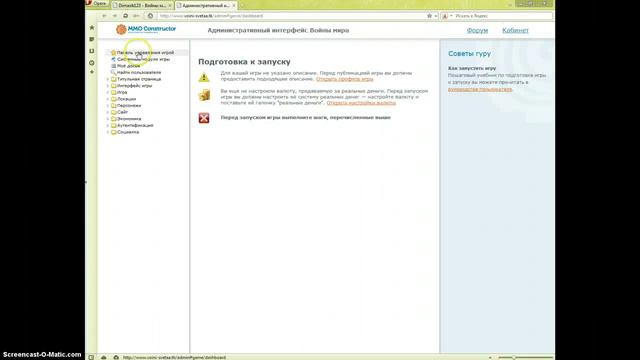Click the site badge globe icon
Image resolution: width=640 pixels, height=360 pixels.
pos(150,16)
